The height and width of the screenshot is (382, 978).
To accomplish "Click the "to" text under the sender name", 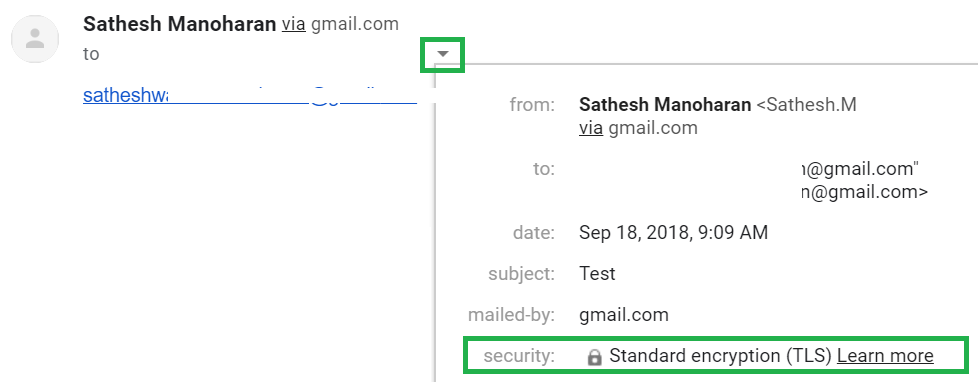I will point(91,54).
